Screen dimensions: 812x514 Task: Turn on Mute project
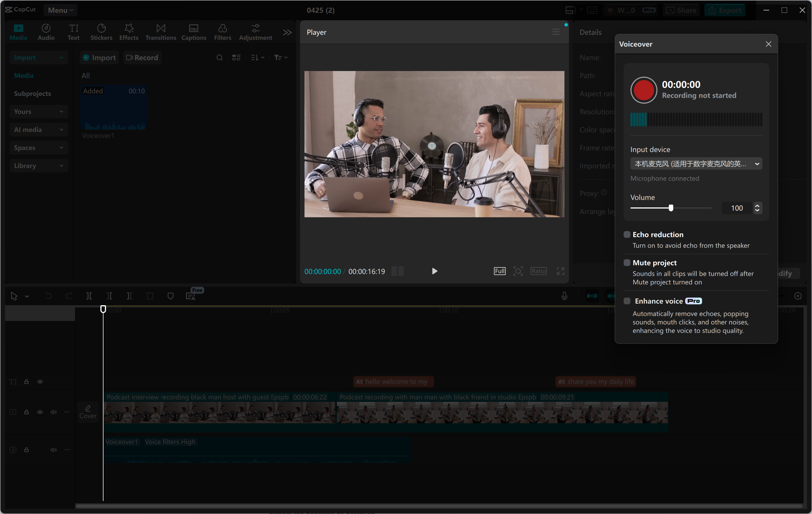[627, 263]
